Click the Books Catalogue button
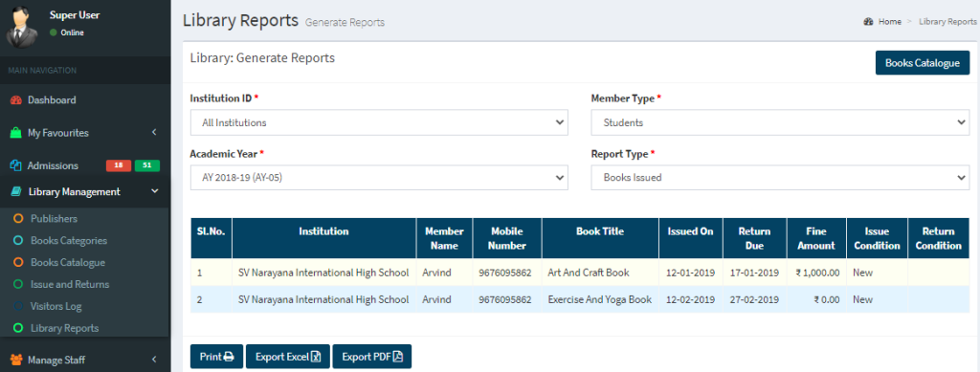The width and height of the screenshot is (980, 372). [x=922, y=63]
